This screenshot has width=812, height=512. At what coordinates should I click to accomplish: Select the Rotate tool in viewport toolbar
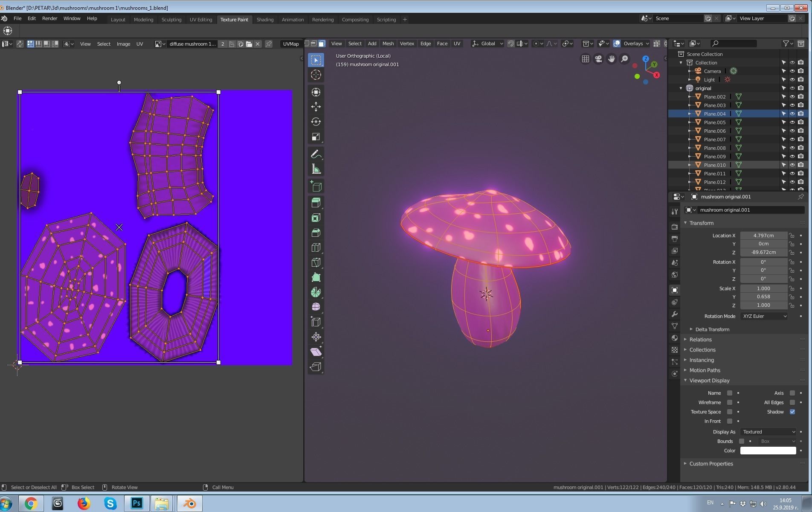(x=316, y=122)
